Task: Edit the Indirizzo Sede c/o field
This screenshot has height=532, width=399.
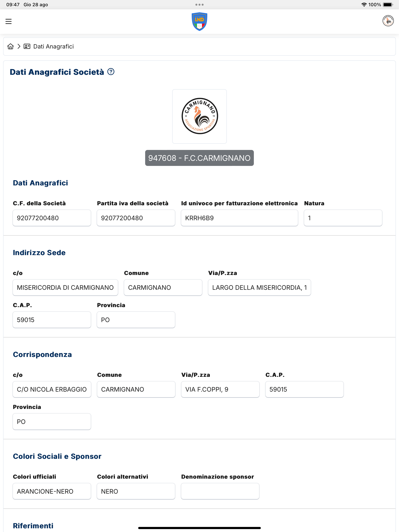Action: [65, 287]
